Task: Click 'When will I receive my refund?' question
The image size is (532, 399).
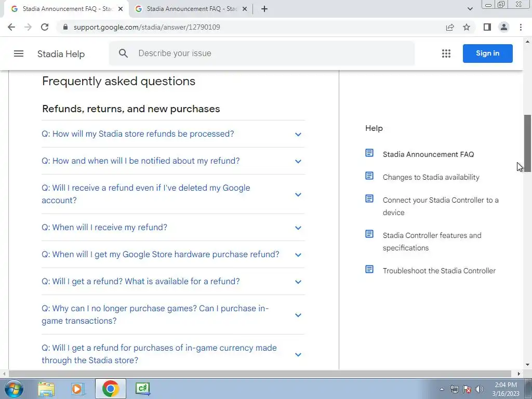Action: point(104,228)
